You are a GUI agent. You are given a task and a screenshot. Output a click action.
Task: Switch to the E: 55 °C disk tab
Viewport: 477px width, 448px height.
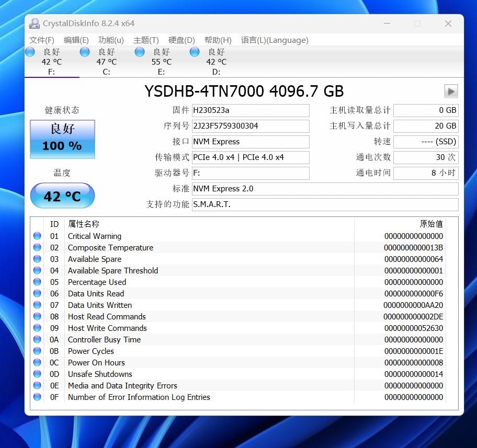click(x=162, y=62)
